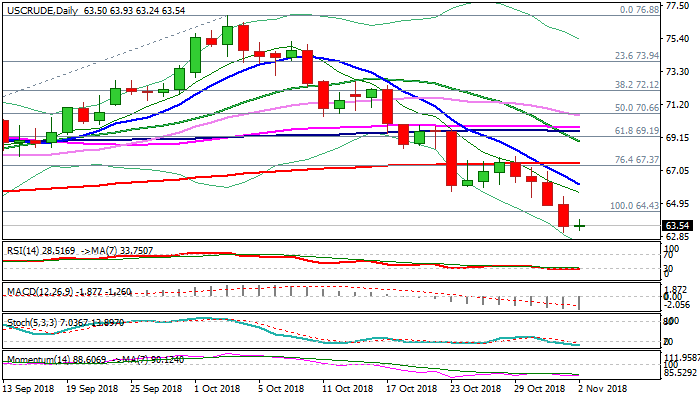The width and height of the screenshot is (700, 400).
Task: Select the 67.05 price scale value
Action: [677, 171]
